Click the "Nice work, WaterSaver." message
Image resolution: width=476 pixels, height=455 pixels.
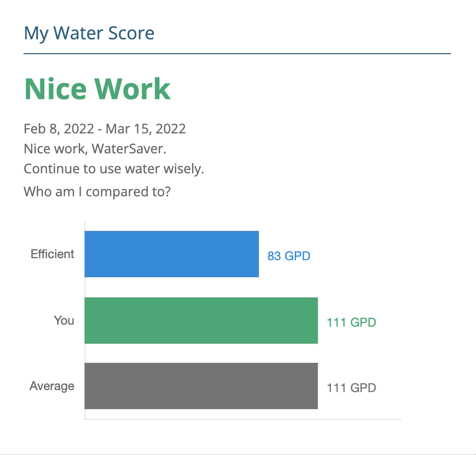pos(96,149)
